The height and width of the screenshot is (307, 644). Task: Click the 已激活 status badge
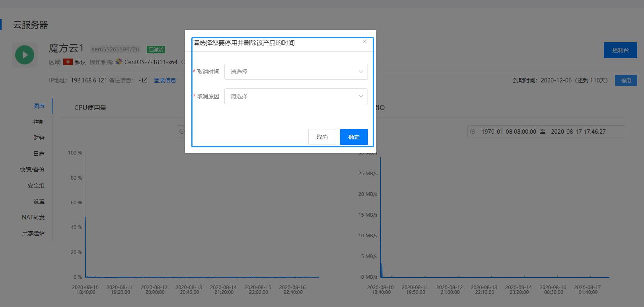156,49
